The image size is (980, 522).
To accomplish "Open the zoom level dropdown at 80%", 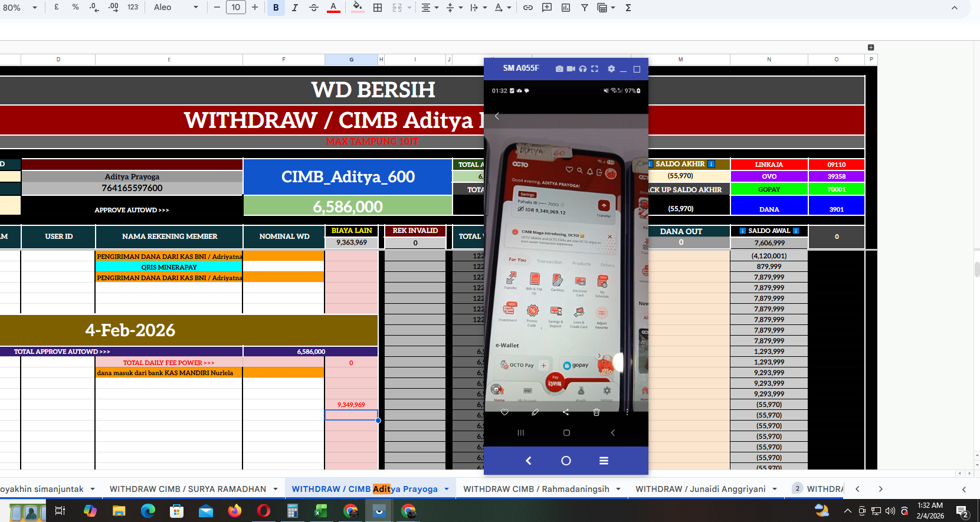I will 19,8.
